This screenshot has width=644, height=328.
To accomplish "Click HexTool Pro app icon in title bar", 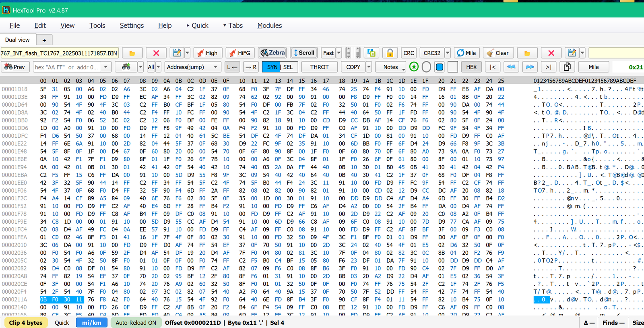I will coord(6,10).
